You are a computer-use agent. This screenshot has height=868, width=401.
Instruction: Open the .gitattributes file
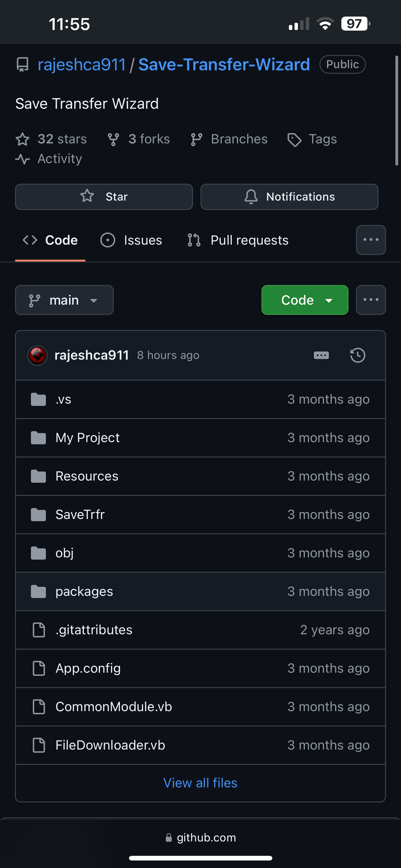click(94, 630)
